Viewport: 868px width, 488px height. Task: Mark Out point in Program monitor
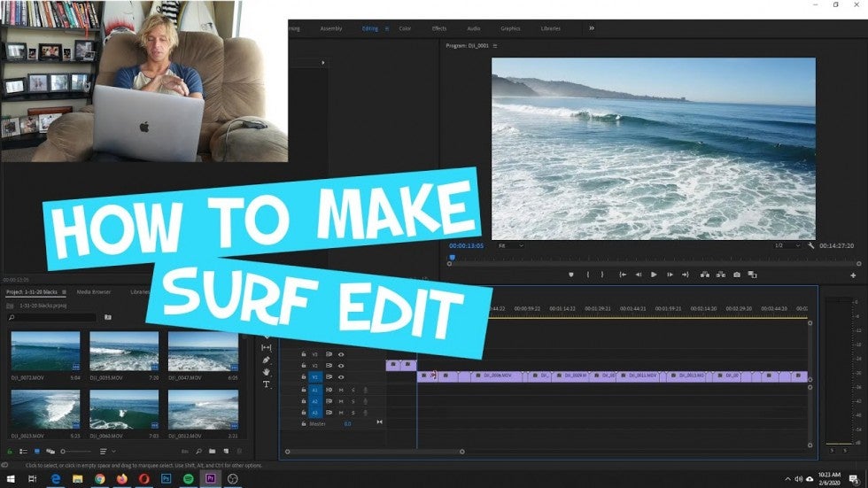(602, 275)
